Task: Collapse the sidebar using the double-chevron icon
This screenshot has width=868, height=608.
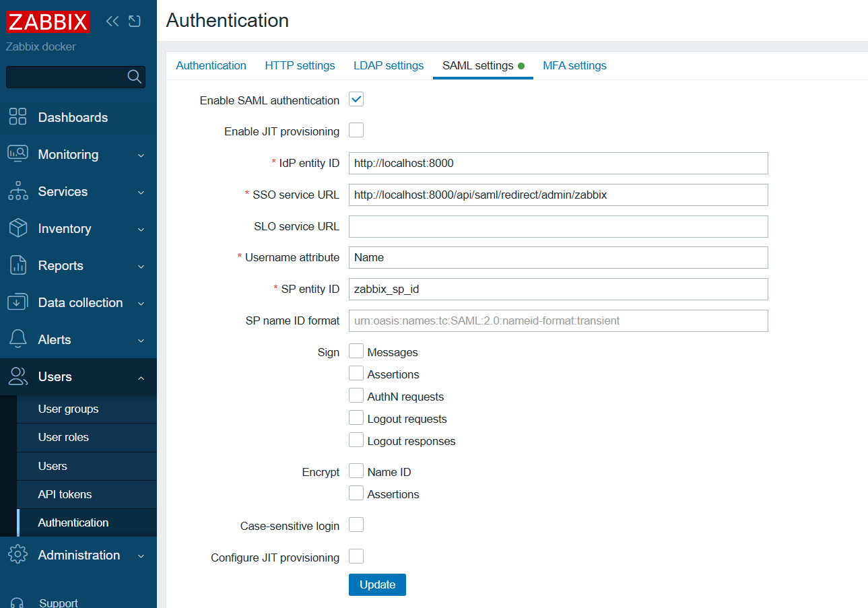Action: (112, 21)
